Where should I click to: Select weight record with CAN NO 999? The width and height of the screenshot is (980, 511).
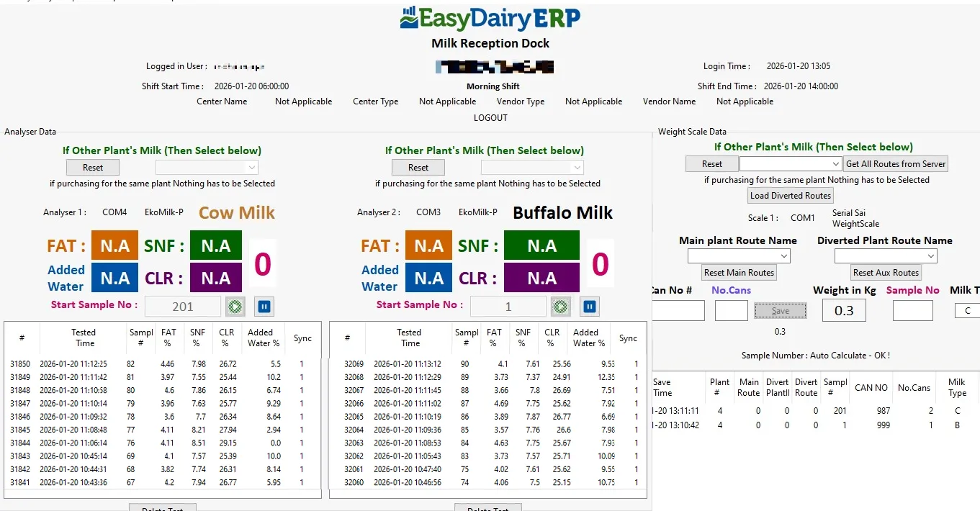[x=816, y=425]
